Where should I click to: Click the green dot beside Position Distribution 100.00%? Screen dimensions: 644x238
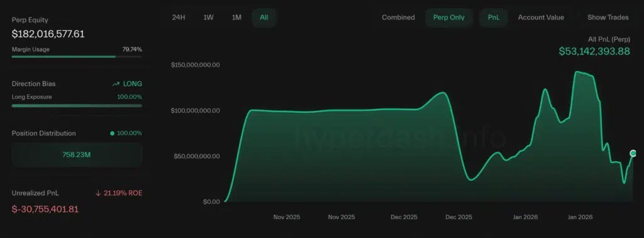[112, 133]
